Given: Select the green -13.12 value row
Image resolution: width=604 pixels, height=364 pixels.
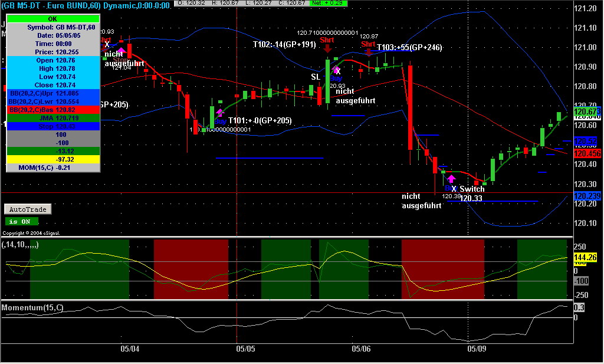Looking at the screenshot, I should pos(53,152).
